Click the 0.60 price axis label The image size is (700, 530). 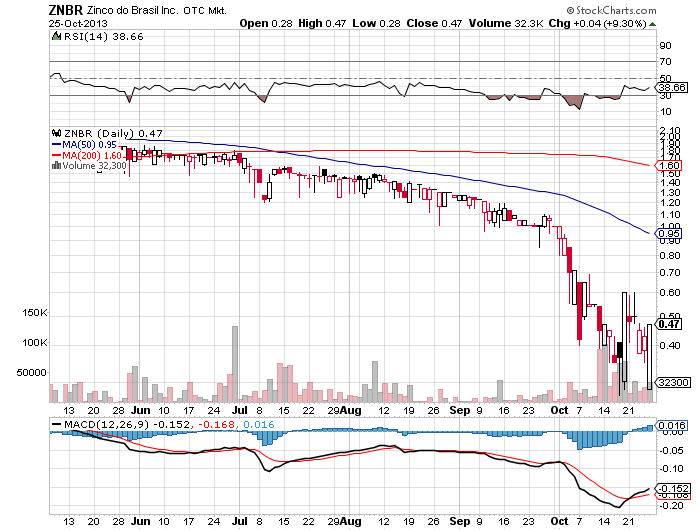670,292
